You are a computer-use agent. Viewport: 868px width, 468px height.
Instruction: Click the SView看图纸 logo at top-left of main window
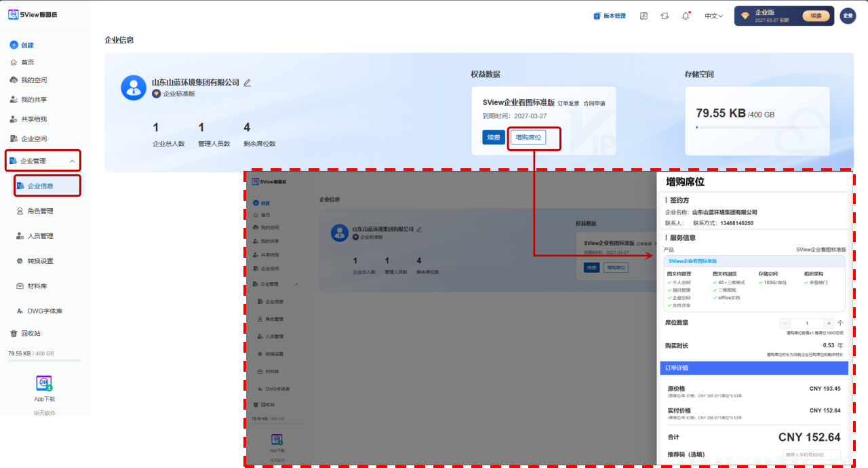pyautogui.click(x=33, y=15)
